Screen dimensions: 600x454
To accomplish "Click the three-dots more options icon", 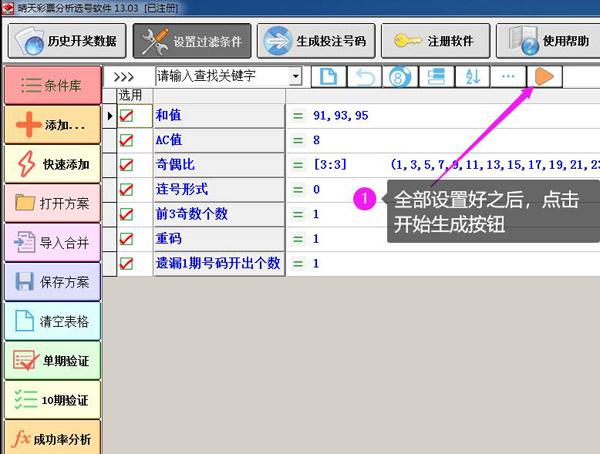I will [508, 76].
